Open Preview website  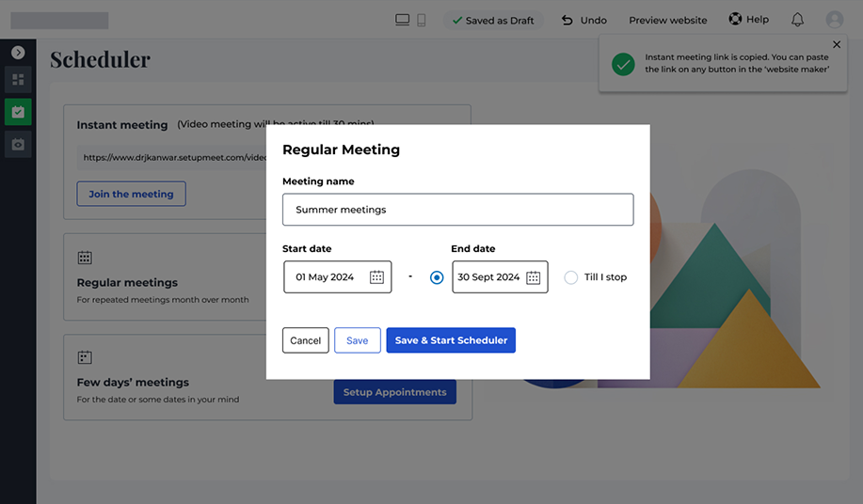click(667, 20)
